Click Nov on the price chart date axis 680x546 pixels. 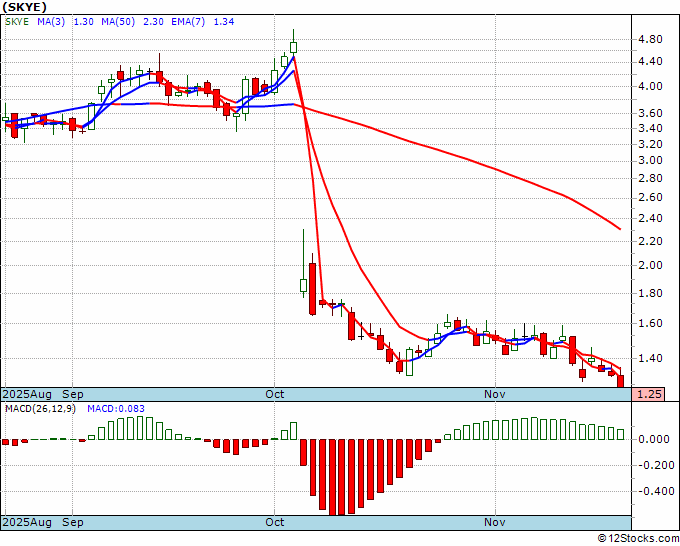(x=494, y=394)
